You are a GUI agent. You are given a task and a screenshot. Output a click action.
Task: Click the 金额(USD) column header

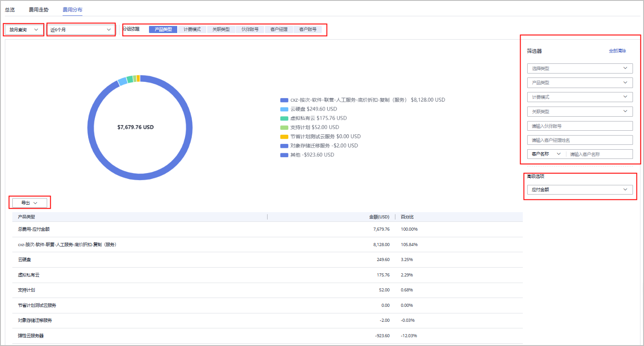point(379,217)
